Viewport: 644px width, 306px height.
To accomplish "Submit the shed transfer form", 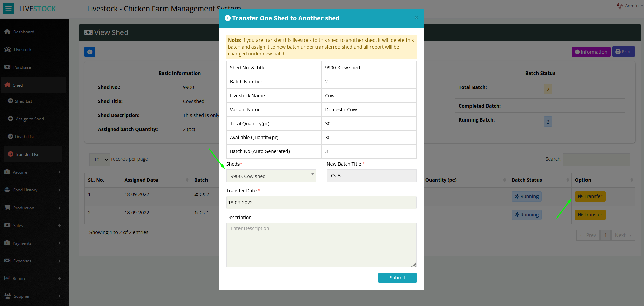I will pyautogui.click(x=397, y=278).
